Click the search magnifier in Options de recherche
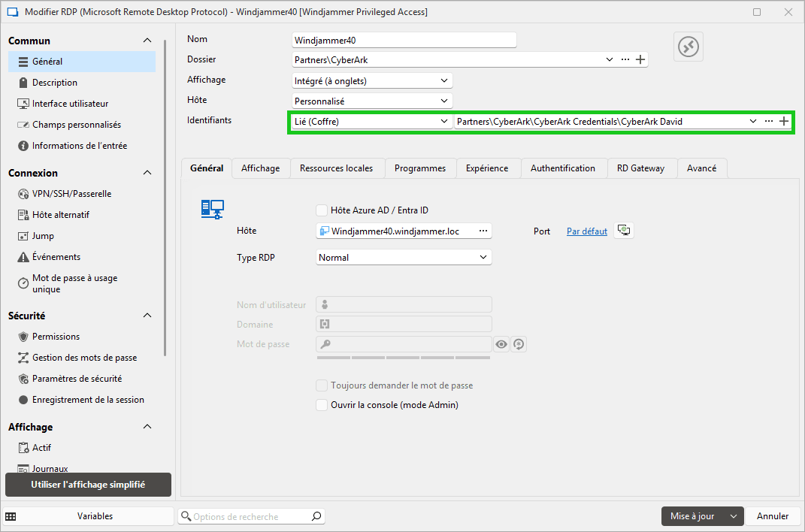 pyautogui.click(x=316, y=516)
